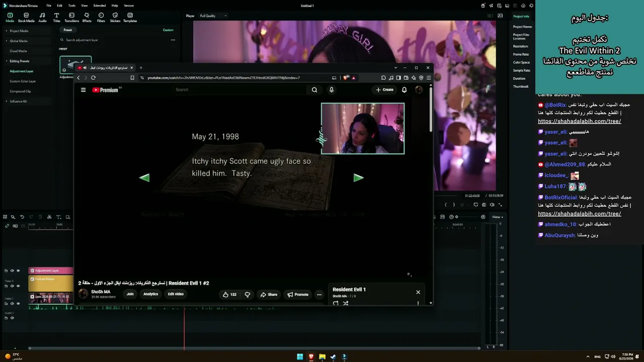Open YouTube notifications bell
This screenshot has width=644, height=362.
pyautogui.click(x=404, y=89)
